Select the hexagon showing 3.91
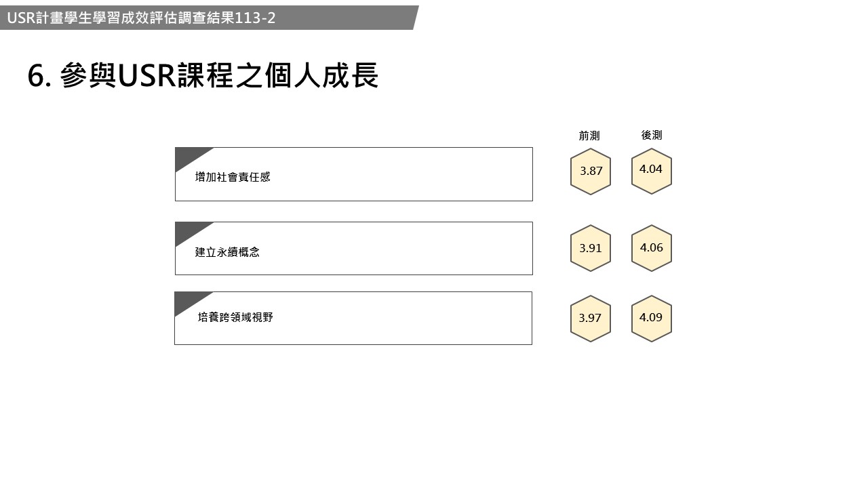The image size is (868, 488). click(591, 248)
